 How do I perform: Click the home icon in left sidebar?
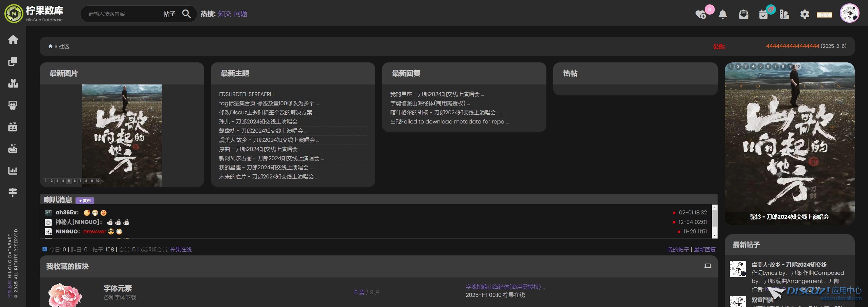point(13,40)
